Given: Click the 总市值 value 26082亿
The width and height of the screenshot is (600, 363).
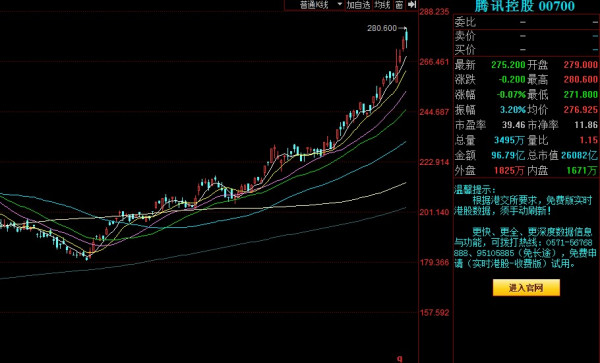Looking at the screenshot, I should point(579,155).
